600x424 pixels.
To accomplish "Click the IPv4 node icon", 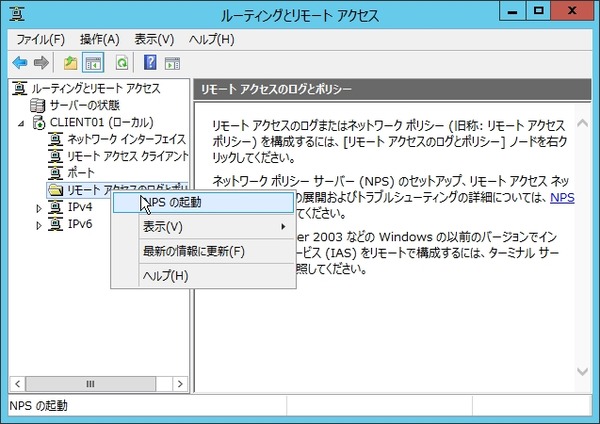I will click(x=55, y=207).
